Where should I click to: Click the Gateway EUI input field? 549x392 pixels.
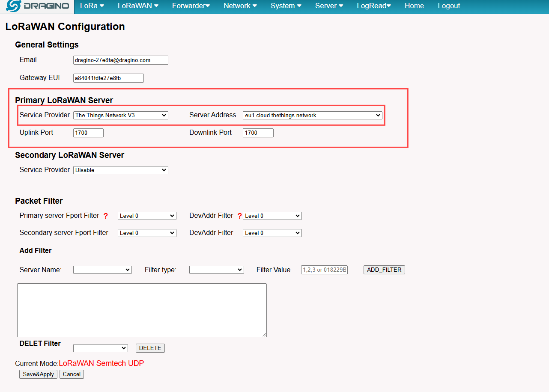[x=108, y=78]
